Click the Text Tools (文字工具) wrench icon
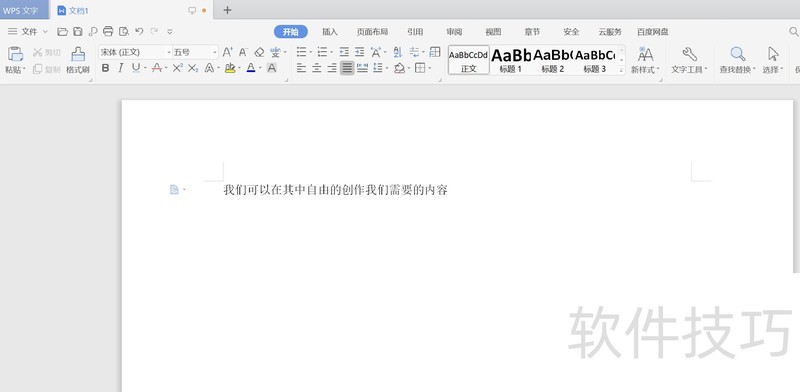800x392 pixels. 689,54
